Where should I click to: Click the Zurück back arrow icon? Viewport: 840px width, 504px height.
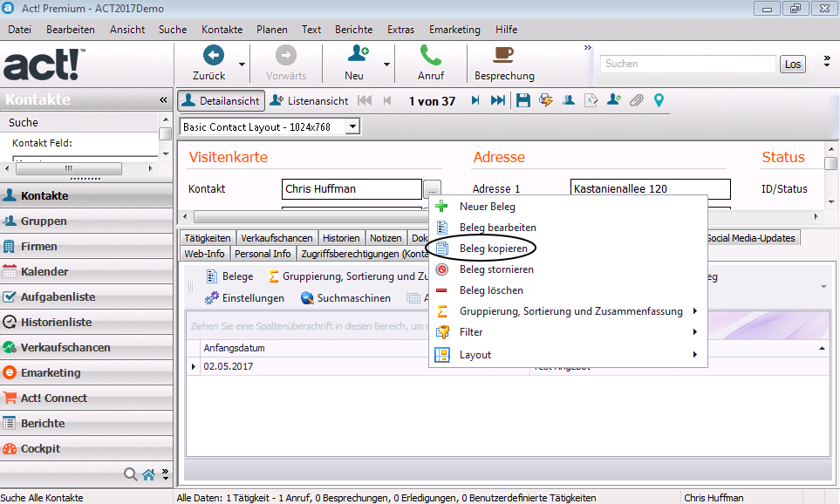tap(213, 55)
